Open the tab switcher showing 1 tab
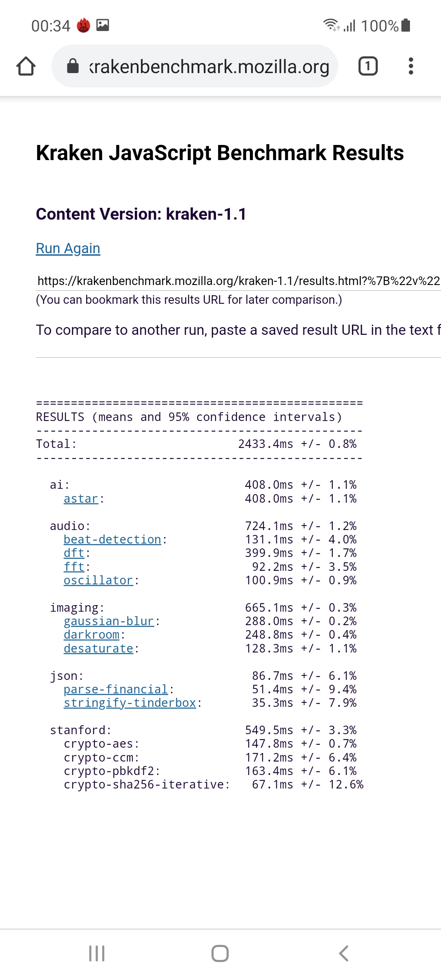This screenshot has width=441, height=980. coord(367,66)
